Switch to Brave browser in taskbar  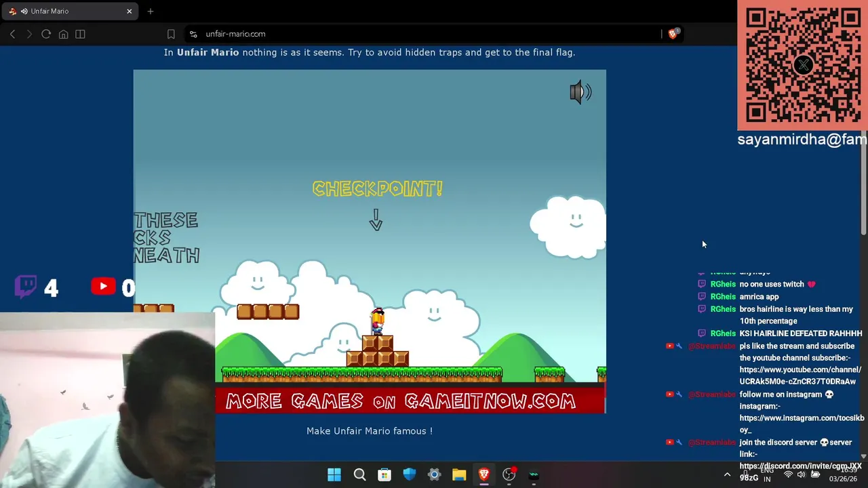484,475
